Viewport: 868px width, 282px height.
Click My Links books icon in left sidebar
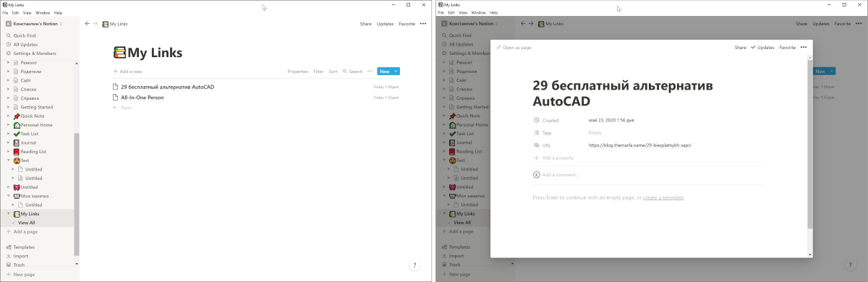pos(17,214)
